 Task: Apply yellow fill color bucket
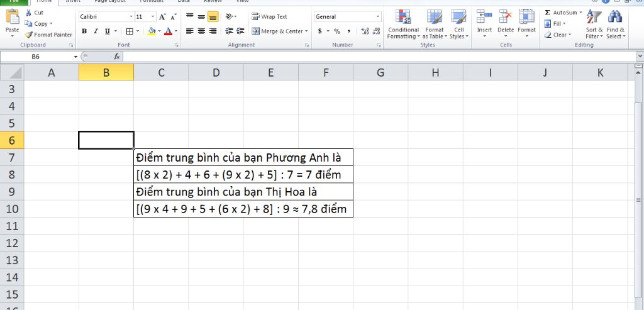tap(152, 31)
